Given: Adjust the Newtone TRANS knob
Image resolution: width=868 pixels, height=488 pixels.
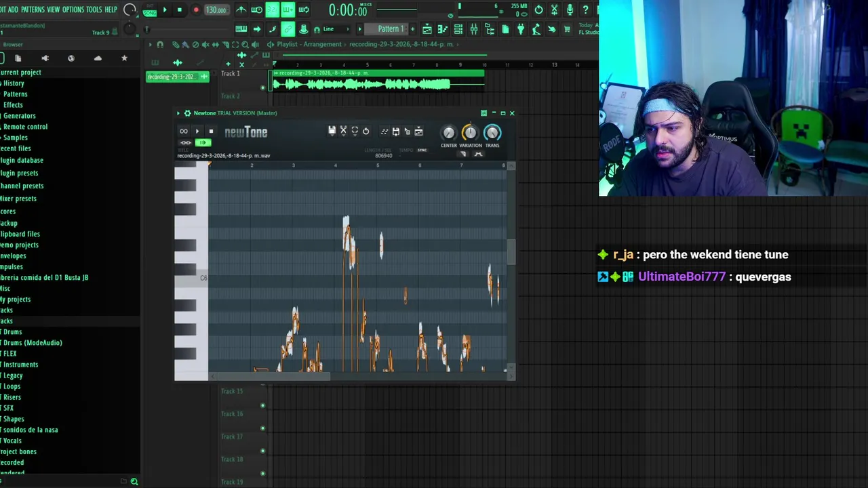Looking at the screenshot, I should click(x=492, y=133).
